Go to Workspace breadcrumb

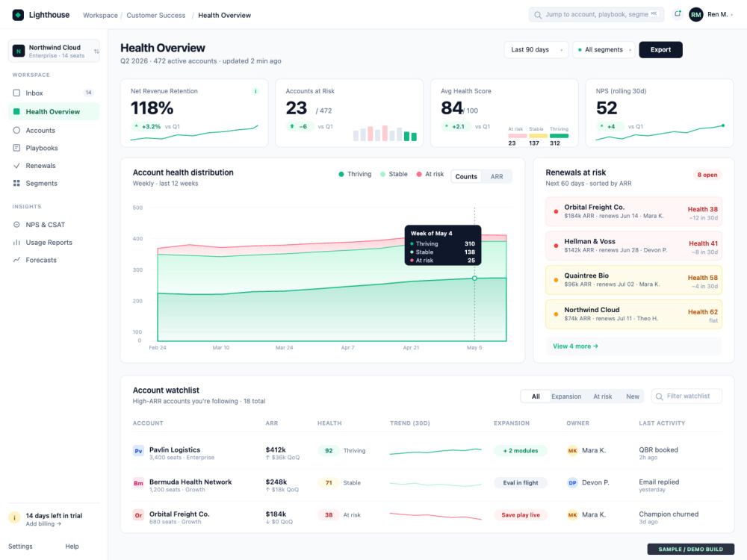tap(100, 15)
